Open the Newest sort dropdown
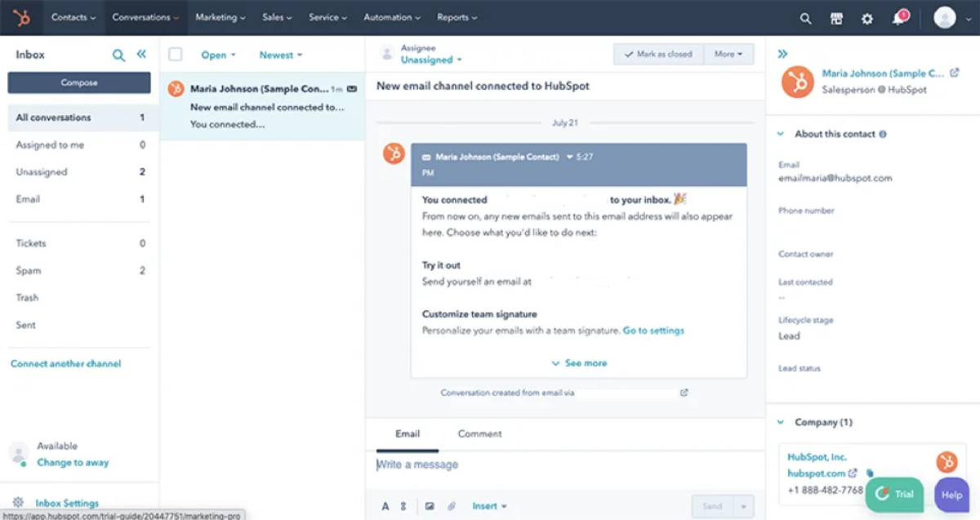980x520 pixels. [x=281, y=56]
